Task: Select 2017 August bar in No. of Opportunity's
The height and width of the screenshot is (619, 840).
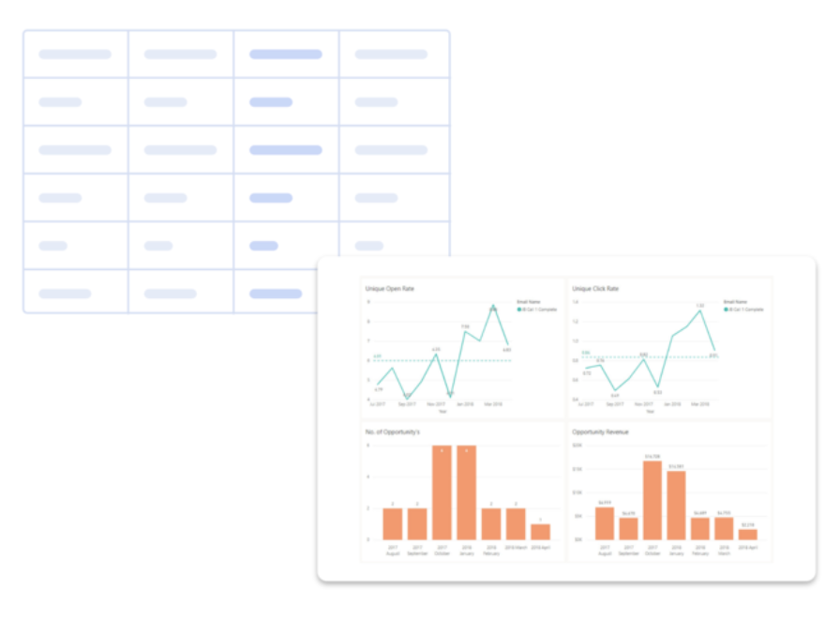Action: pos(393,523)
